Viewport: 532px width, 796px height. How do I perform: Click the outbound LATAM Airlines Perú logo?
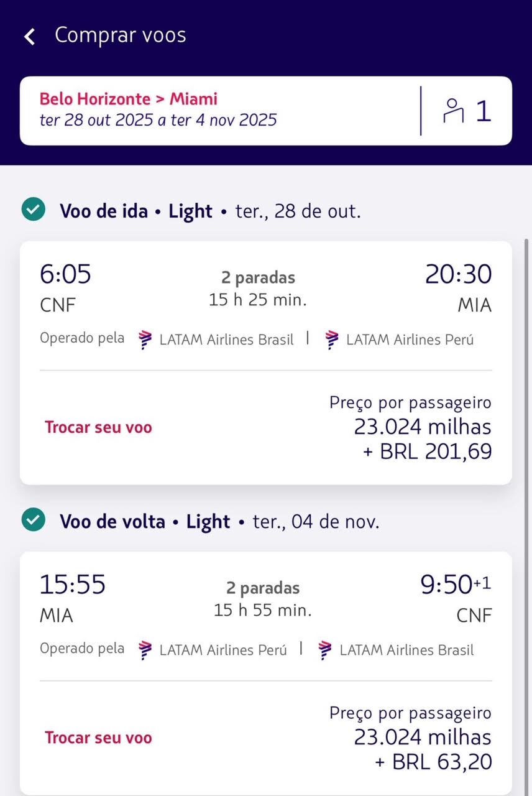pyautogui.click(x=332, y=340)
